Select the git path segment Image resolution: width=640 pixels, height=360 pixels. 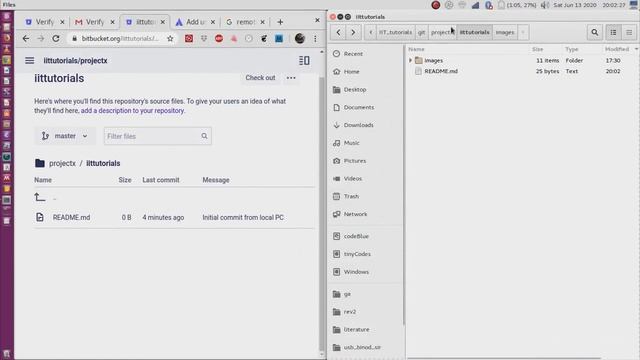(x=421, y=32)
